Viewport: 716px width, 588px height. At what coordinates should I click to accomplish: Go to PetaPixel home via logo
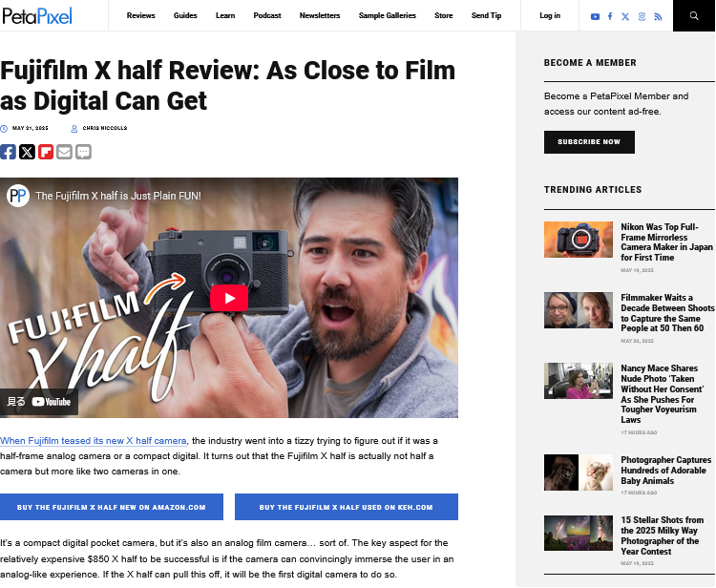coord(37,15)
